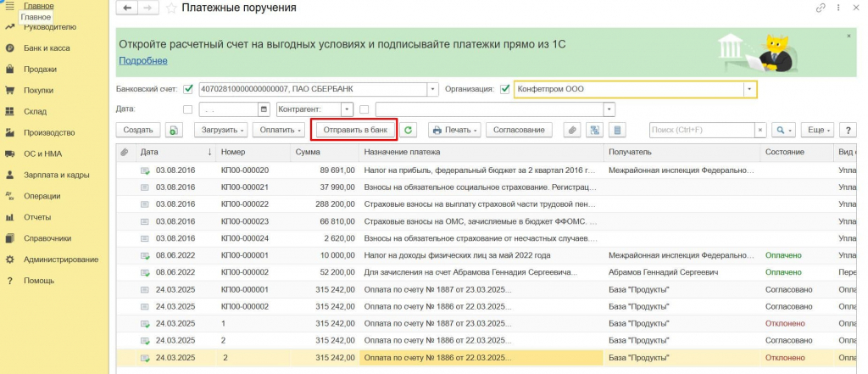Click the back navigation arrow
Screen dimensions: 868x374
[x=128, y=8]
